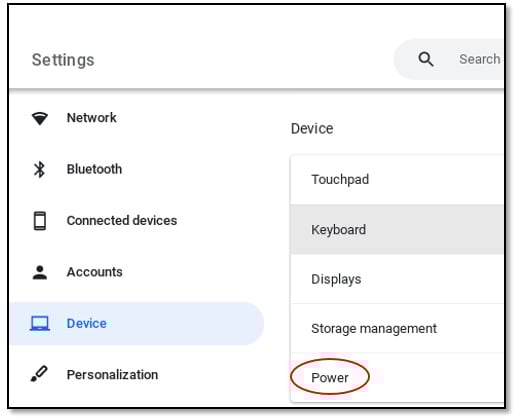Viewport: 514px width, 417px height.
Task: Select Connected devices text in sidebar
Action: [x=122, y=220]
